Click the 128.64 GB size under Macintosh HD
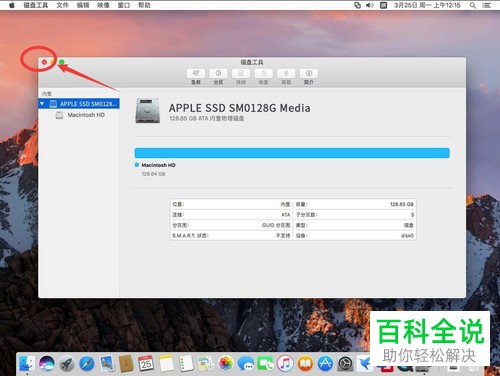The height and width of the screenshot is (376, 500). [153, 174]
